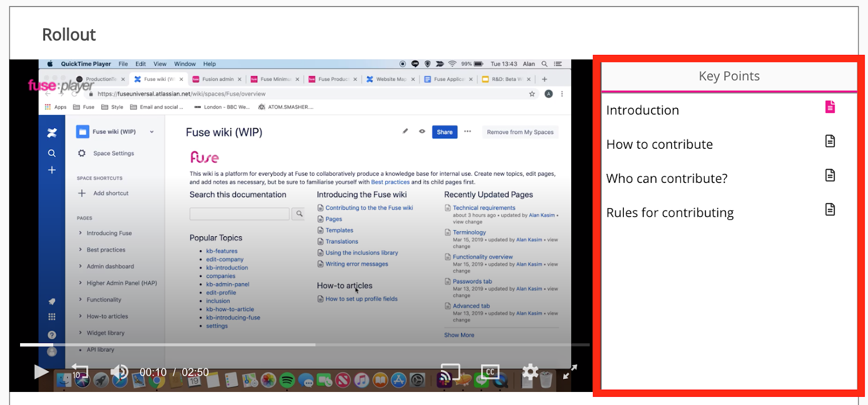Enter fullscreen mode on the video
Image resolution: width=868 pixels, height=405 pixels.
click(x=569, y=372)
